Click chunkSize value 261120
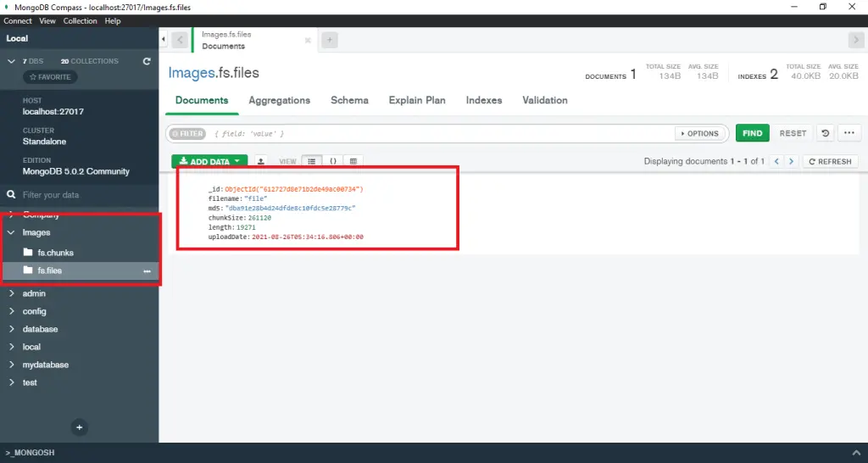This screenshot has width=868, height=463. click(259, 218)
